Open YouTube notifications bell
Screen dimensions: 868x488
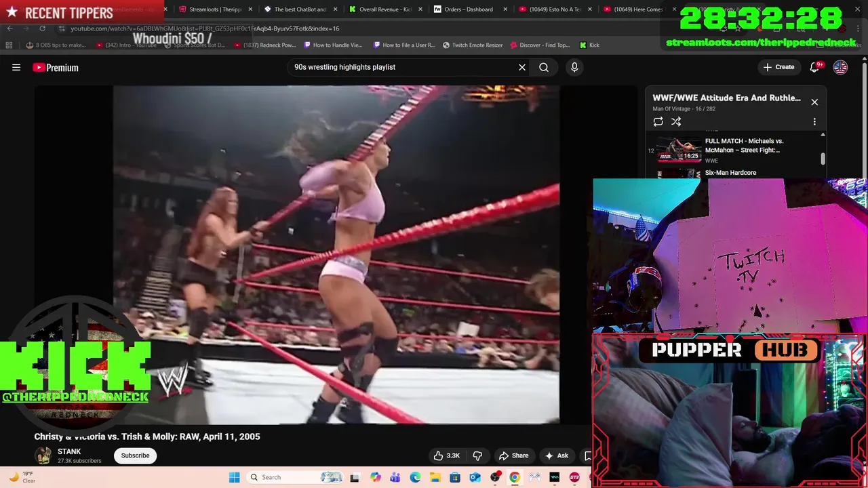(815, 67)
